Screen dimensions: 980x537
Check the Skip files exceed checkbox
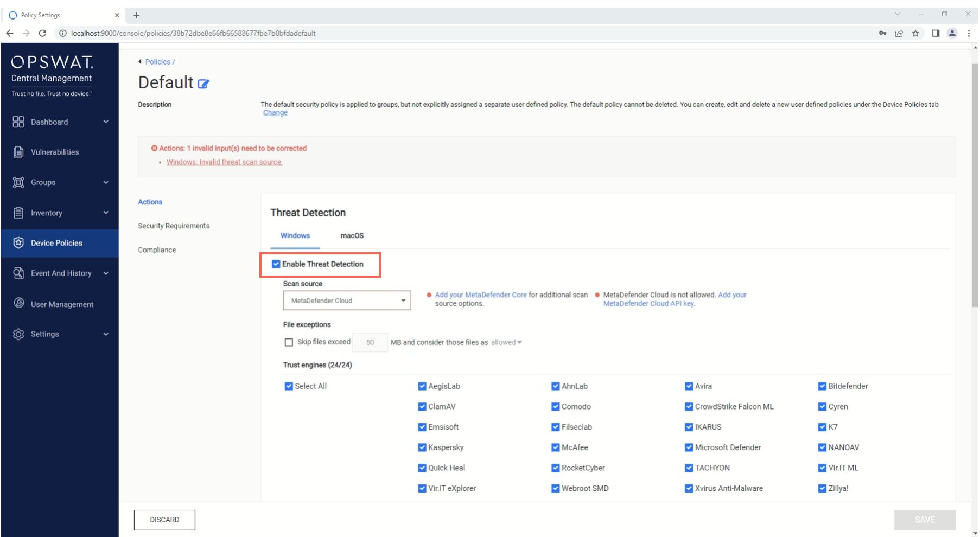tap(289, 342)
